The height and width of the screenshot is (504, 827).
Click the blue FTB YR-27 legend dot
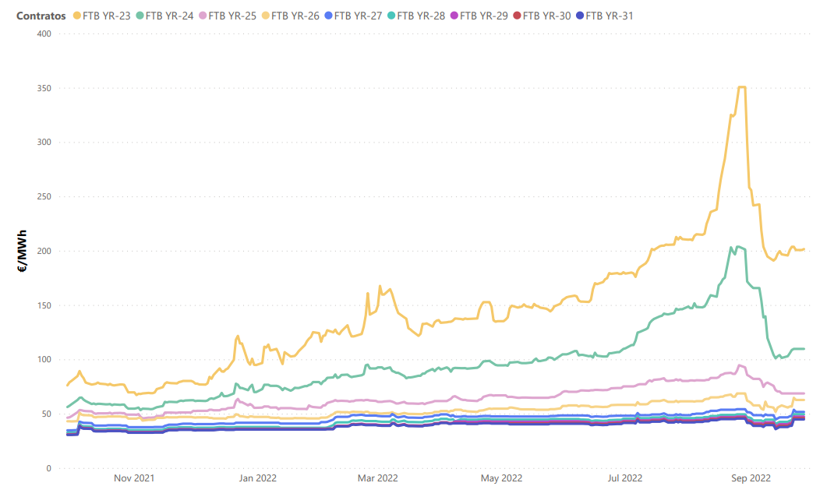[x=328, y=16]
